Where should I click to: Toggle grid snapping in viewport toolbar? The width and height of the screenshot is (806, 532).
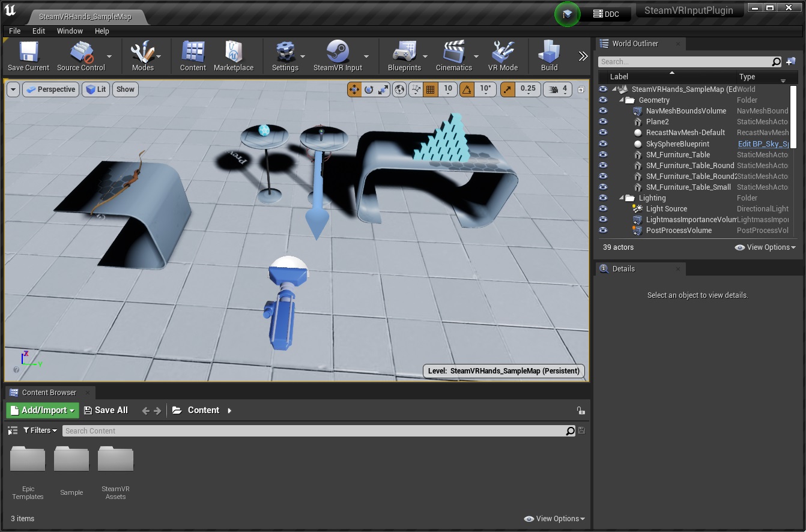point(430,89)
